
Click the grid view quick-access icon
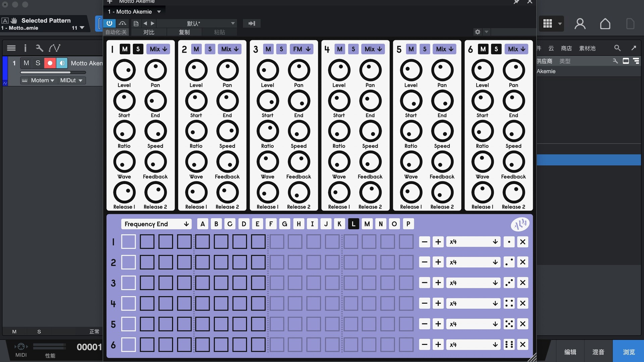(x=547, y=24)
